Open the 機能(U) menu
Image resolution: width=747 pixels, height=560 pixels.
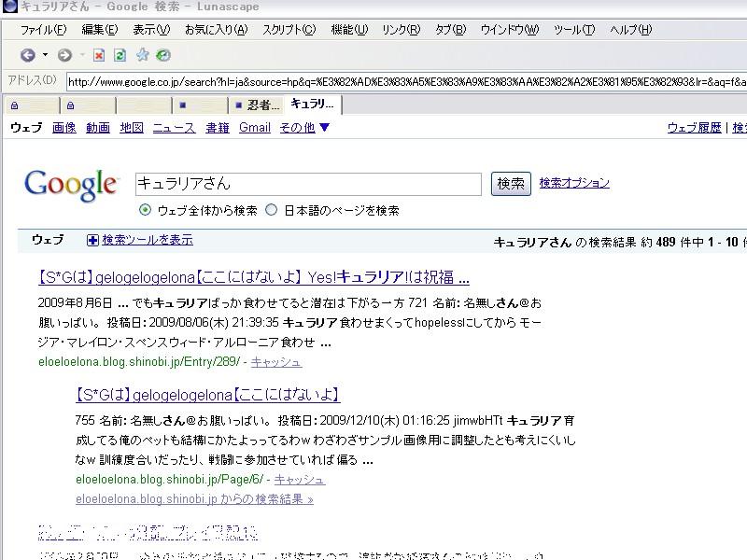tap(349, 30)
